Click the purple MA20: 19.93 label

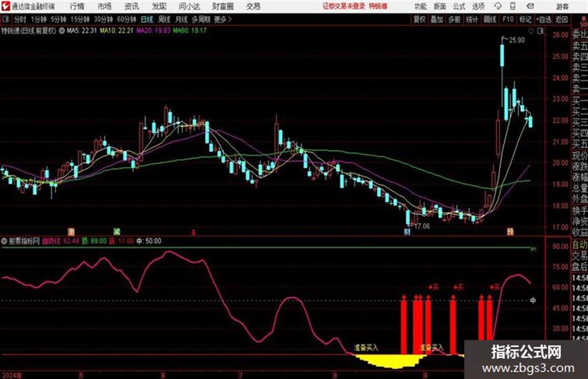153,30
